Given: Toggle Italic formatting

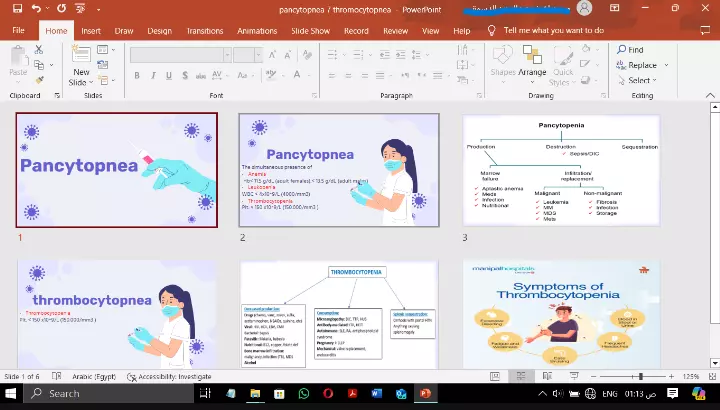Looking at the screenshot, I should click(x=153, y=75).
